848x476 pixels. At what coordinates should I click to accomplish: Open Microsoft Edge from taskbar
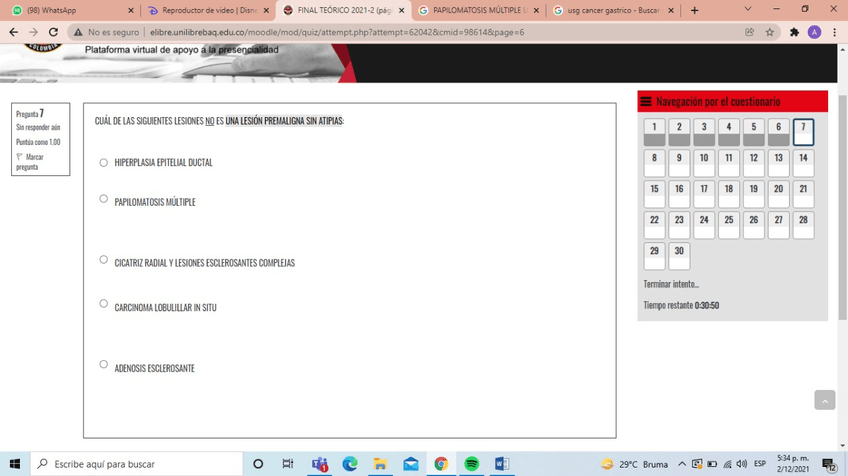point(350,464)
